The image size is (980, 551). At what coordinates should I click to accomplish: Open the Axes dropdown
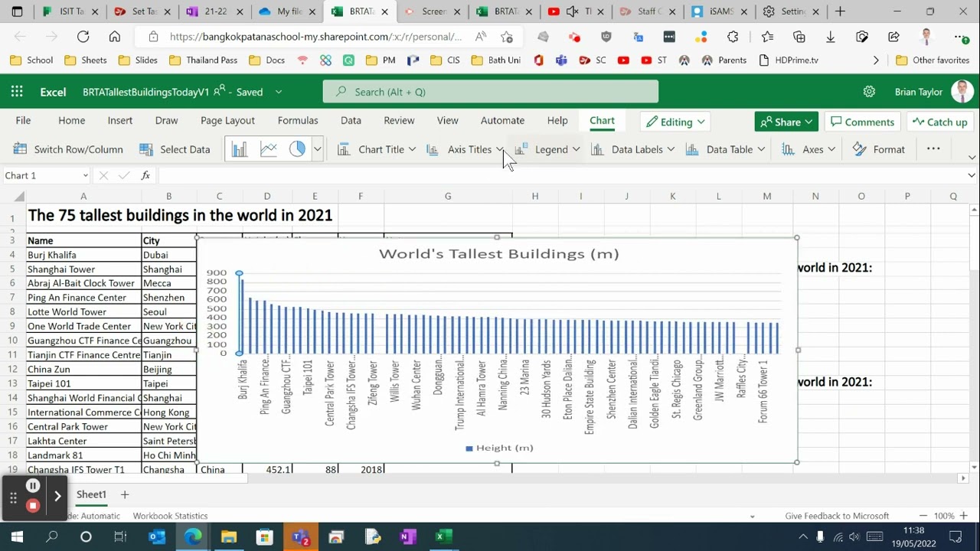click(x=808, y=149)
